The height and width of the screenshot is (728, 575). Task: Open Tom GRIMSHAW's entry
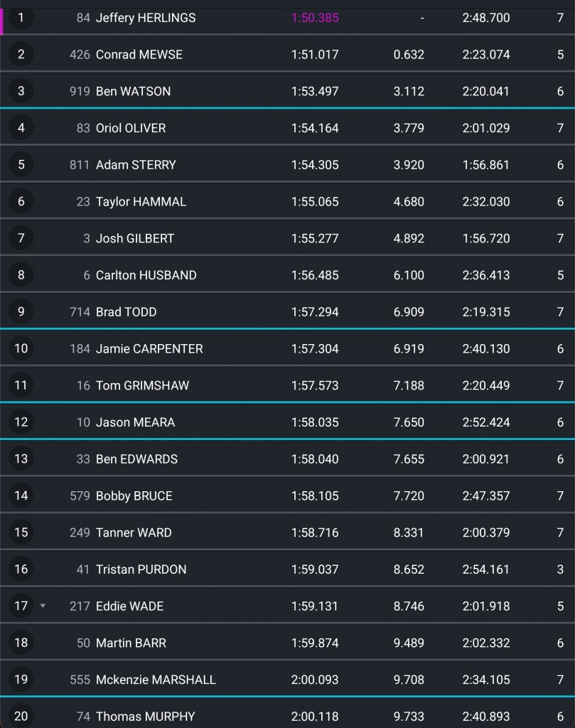(x=142, y=385)
